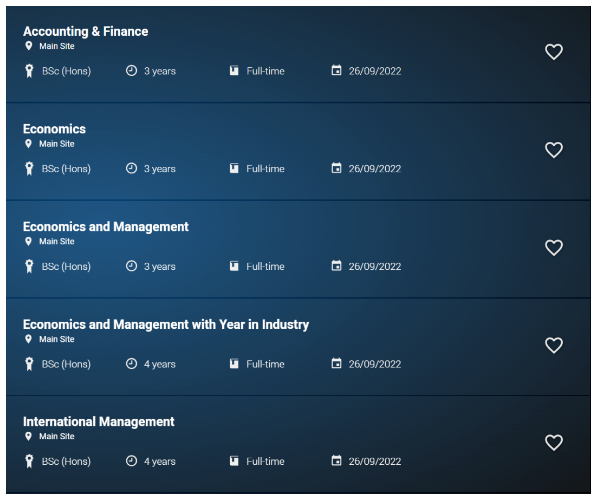Save Economics and Management with Year in Industry
This screenshot has width=598, height=501.
coord(554,345)
